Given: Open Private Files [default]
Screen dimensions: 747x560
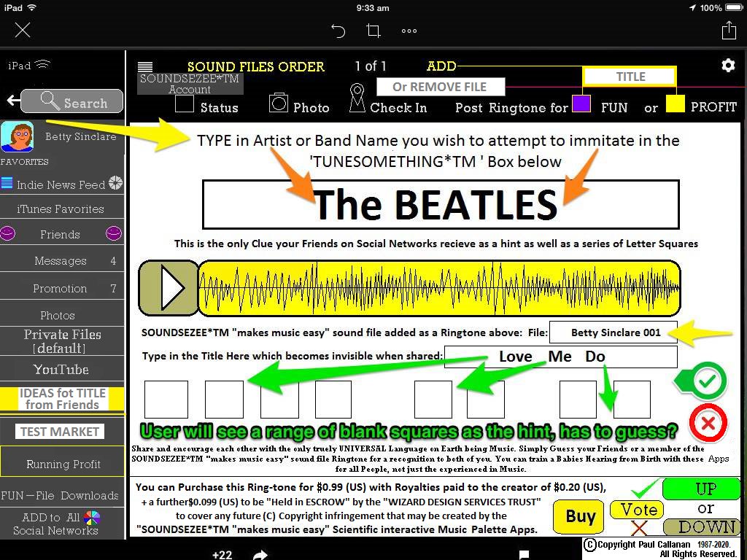Looking at the screenshot, I should coord(62,341).
